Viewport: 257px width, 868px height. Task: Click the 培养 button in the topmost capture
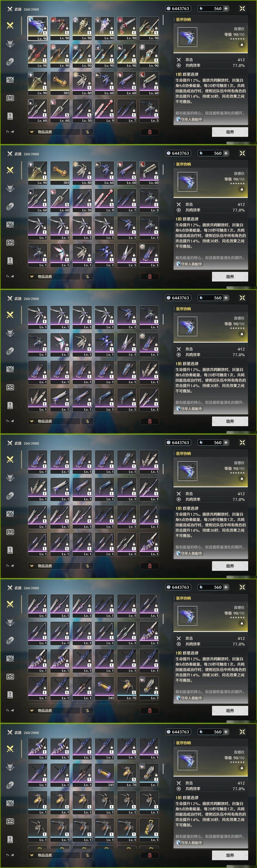[x=230, y=132]
